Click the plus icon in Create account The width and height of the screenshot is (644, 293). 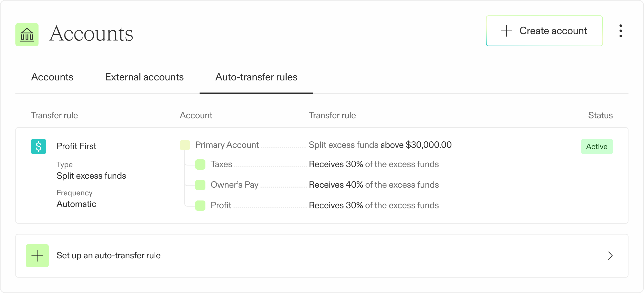click(506, 31)
